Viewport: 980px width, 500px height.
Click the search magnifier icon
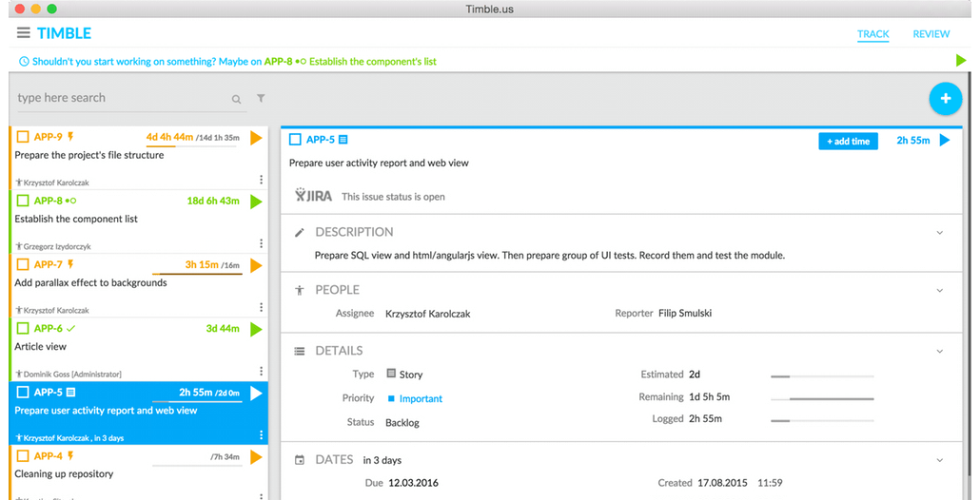point(236,99)
